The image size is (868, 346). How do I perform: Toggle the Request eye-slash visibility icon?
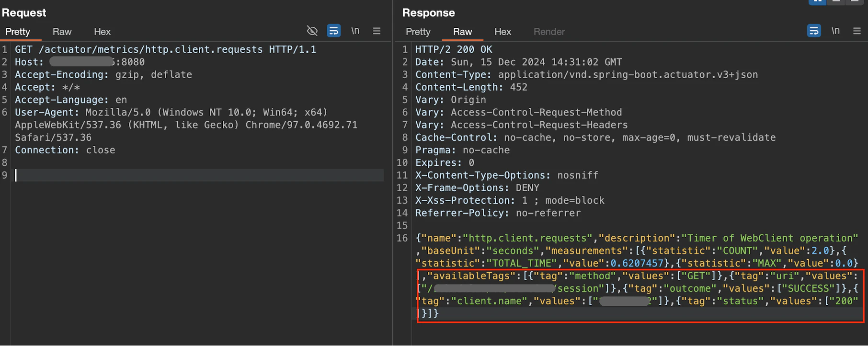[312, 31]
